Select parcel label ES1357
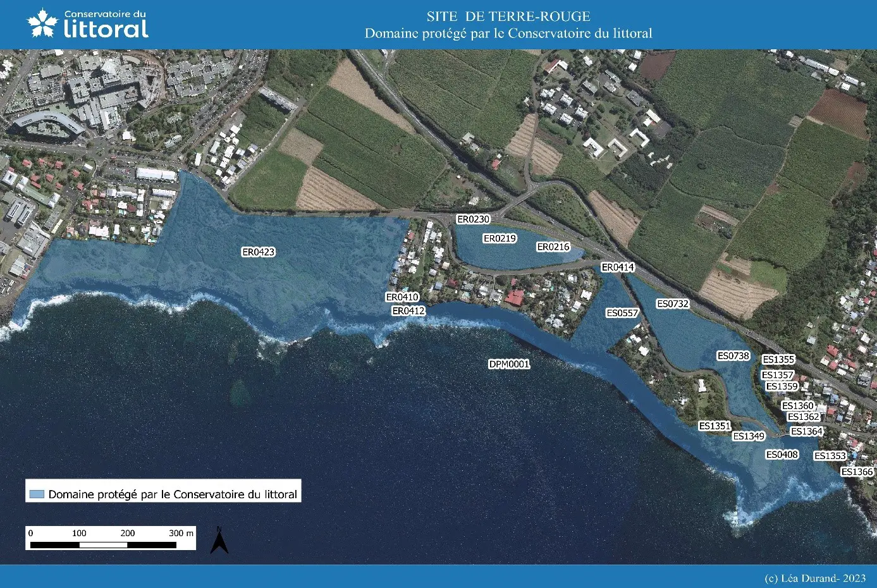Viewport: 877px width, 588px height. 777,375
